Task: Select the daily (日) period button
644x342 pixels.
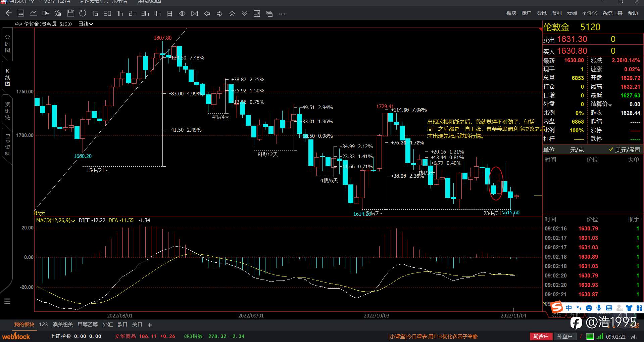Action: (x=170, y=13)
